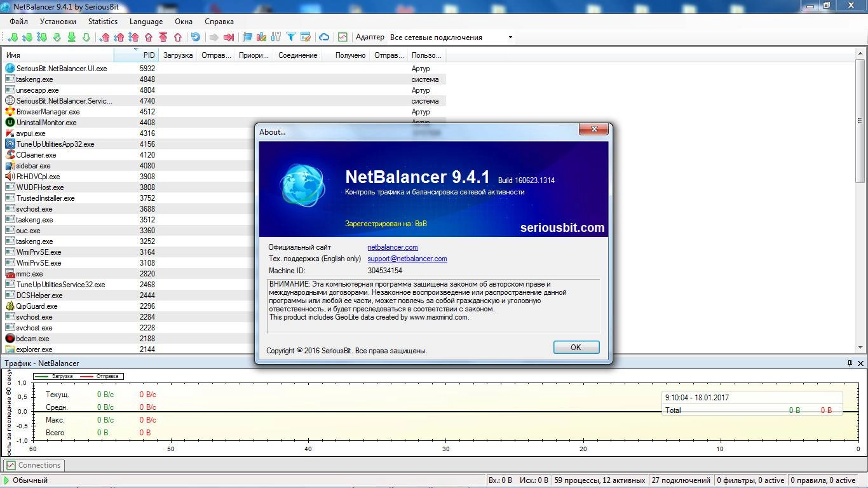Open the rules editor icon with pencil
Viewport: 868px width, 488px height.
point(305,37)
